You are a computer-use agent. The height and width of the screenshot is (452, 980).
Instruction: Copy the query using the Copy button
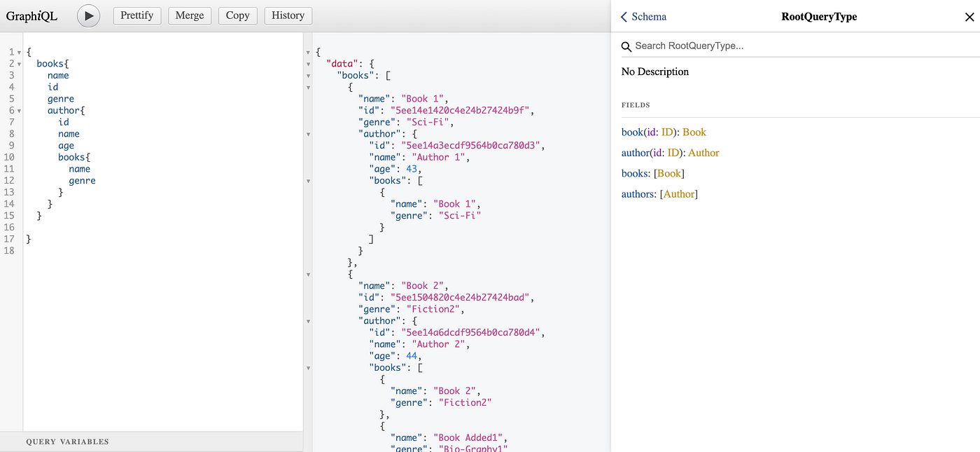(x=237, y=15)
